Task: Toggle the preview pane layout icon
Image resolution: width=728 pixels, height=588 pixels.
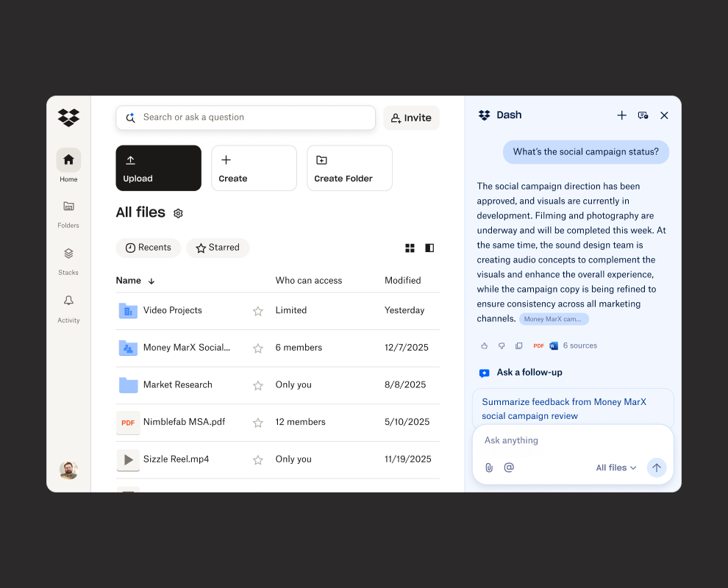Action: [x=429, y=248]
